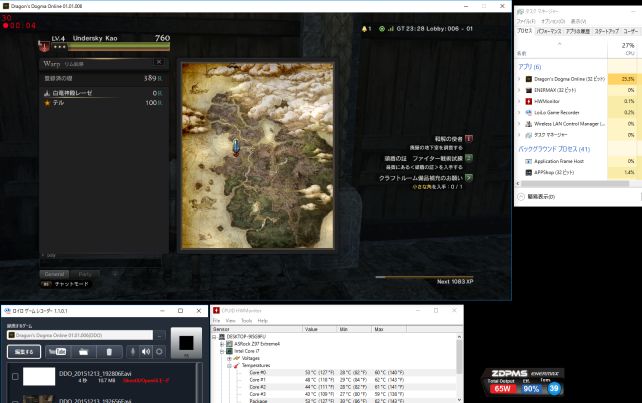Screen dimensions: 642x403
Task: Toggle the speaker sound icon in LoiLo recorder
Action: pyautogui.click(x=146, y=351)
